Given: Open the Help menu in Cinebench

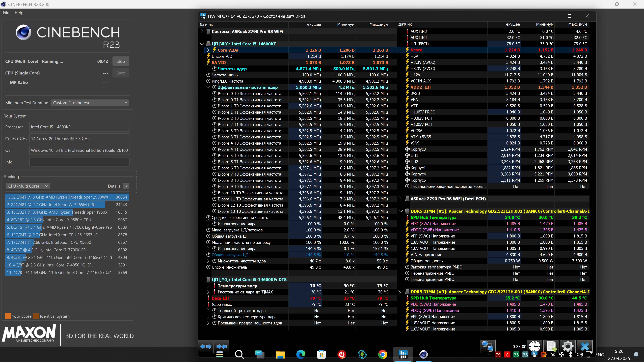Looking at the screenshot, I should [19, 13].
